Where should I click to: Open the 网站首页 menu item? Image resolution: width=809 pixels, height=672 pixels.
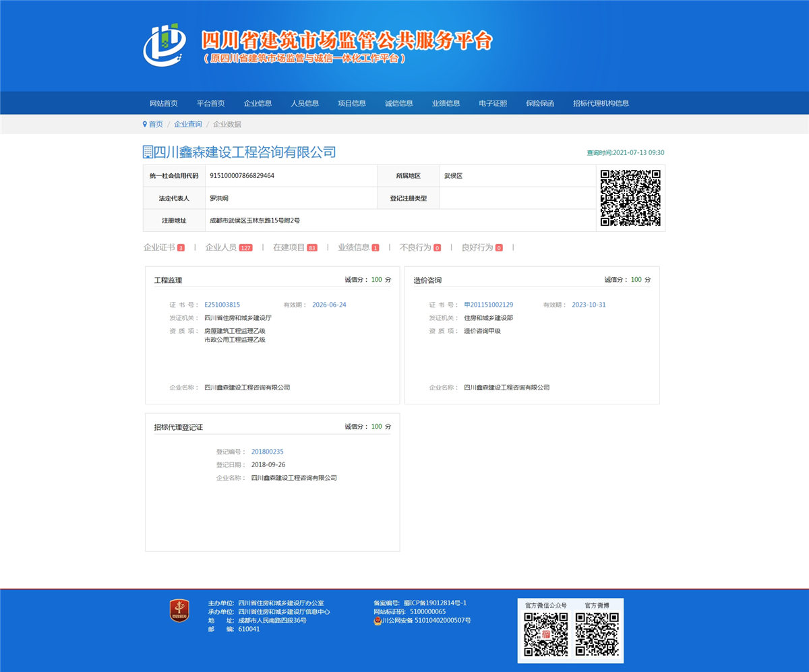163,102
